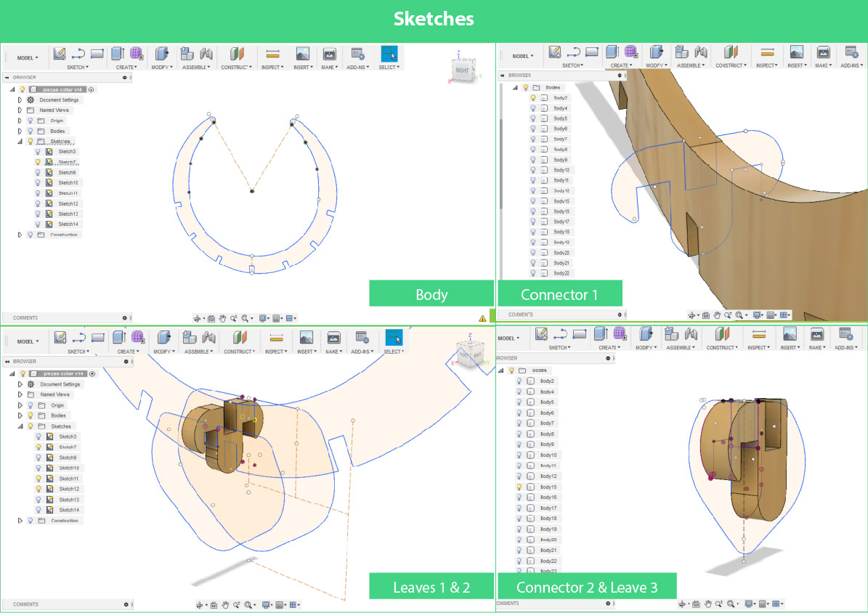This screenshot has width=868, height=613.
Task: Click Create Sketch icon in Connector 1 toolbar
Action: 555,52
